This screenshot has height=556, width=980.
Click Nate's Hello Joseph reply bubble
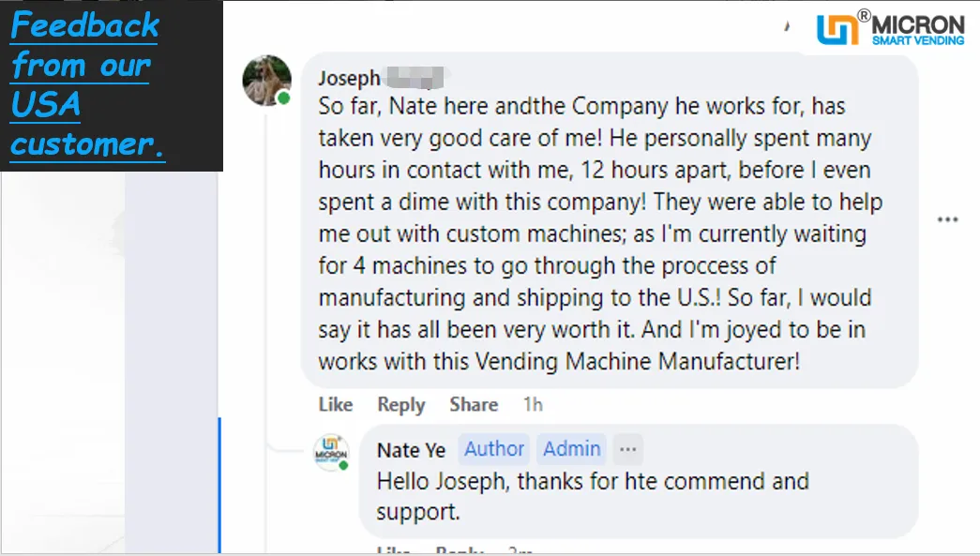[638, 481]
